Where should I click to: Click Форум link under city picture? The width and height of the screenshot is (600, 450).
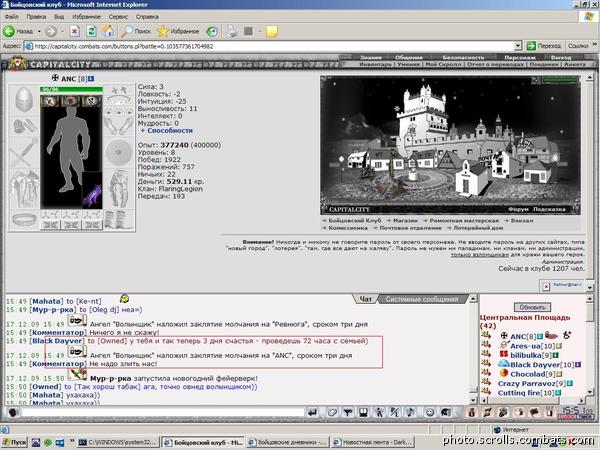tap(518, 209)
